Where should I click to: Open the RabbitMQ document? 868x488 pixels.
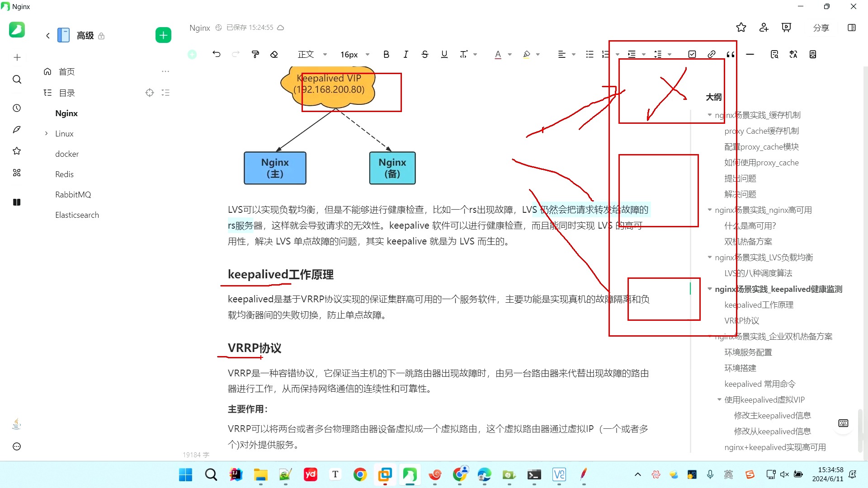[x=73, y=194]
